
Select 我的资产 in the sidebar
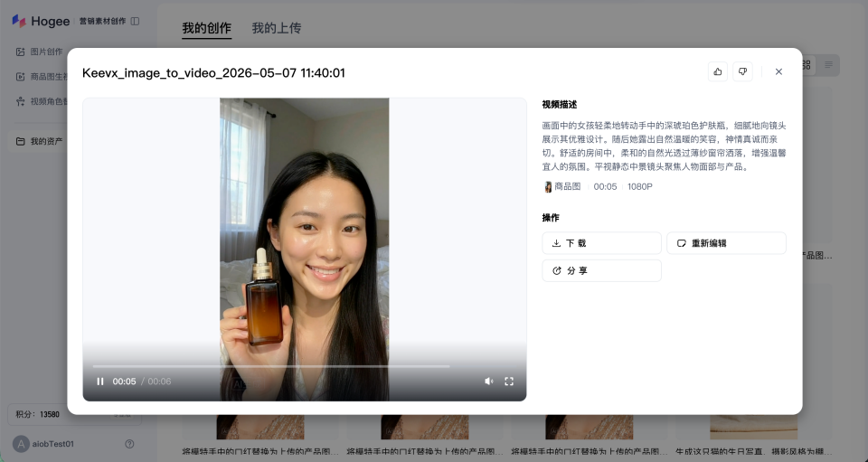coord(39,141)
